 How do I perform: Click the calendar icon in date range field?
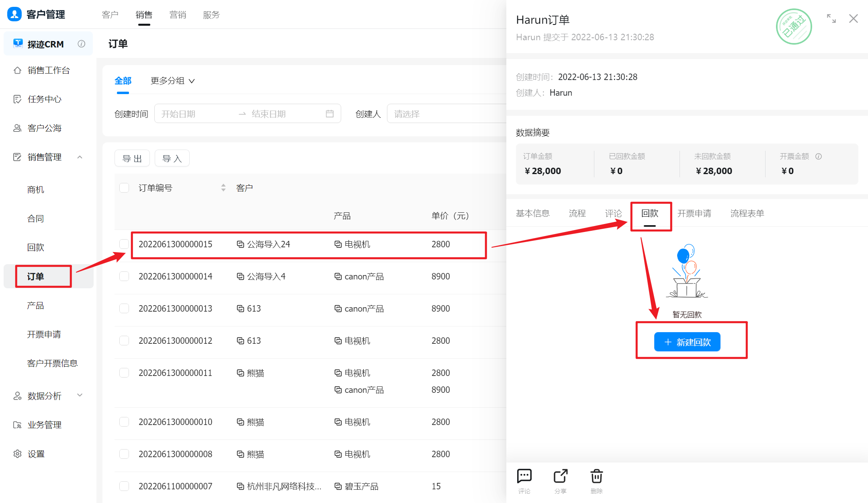[x=330, y=114]
